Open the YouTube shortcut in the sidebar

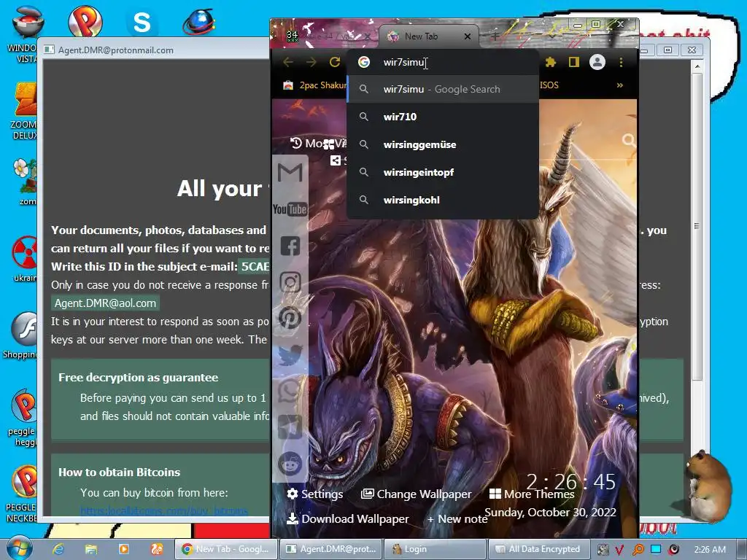click(290, 209)
